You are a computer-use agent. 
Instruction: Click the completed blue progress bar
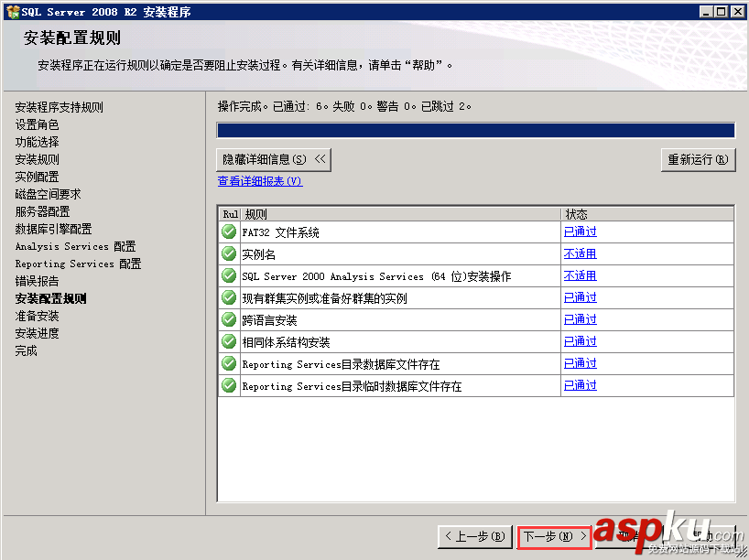[x=475, y=130]
